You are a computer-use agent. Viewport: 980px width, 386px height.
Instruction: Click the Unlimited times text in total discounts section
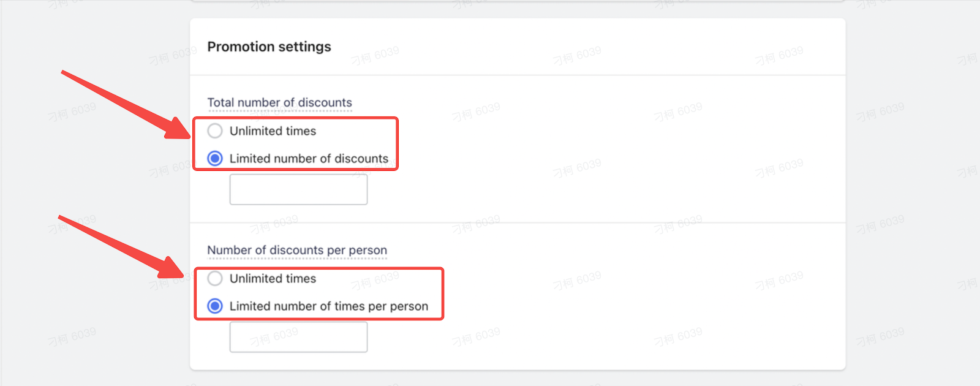[x=273, y=131]
